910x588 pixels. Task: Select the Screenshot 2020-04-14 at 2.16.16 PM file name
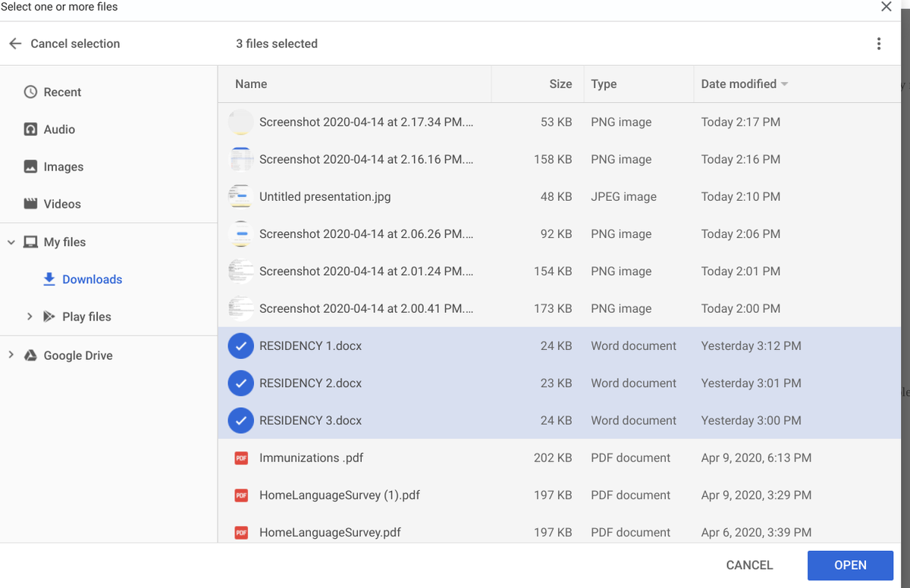366,159
